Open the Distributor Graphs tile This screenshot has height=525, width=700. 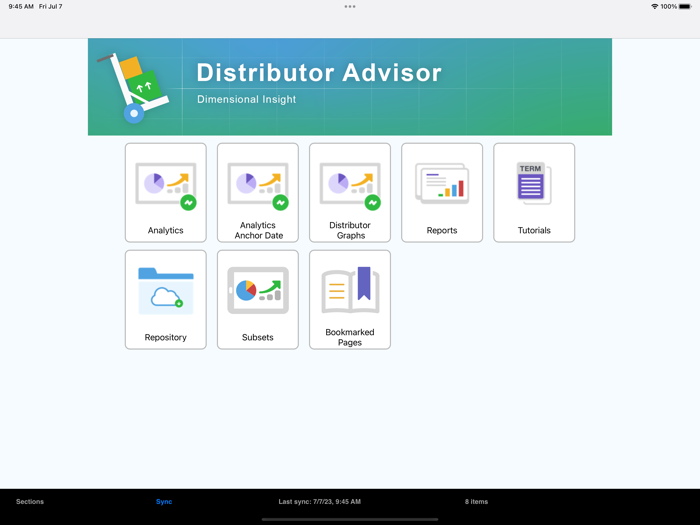tap(350, 192)
